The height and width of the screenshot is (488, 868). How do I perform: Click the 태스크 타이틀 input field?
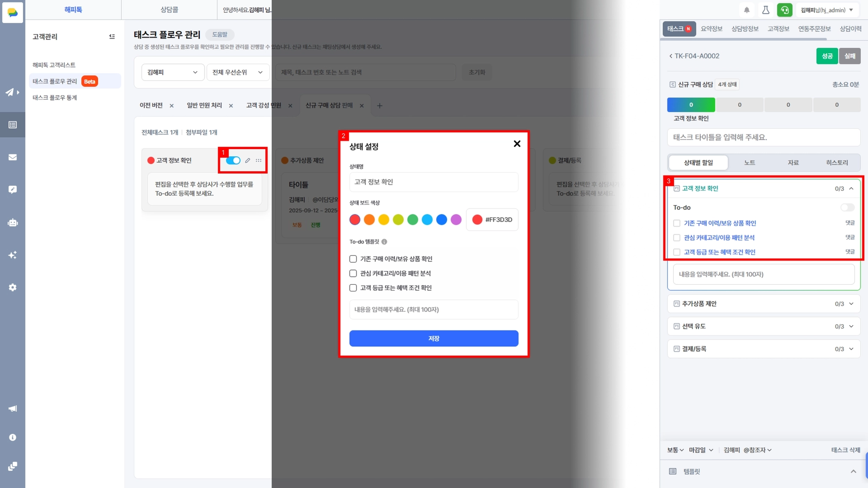pos(763,137)
